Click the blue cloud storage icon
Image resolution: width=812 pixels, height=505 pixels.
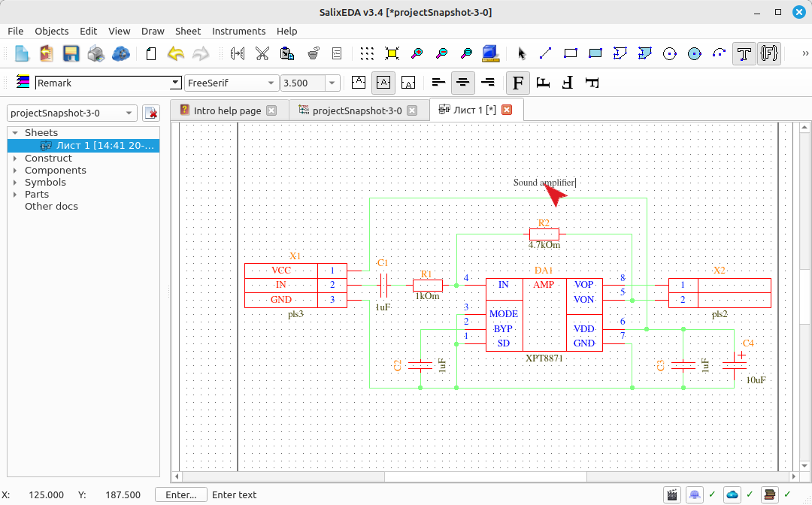[x=120, y=53]
